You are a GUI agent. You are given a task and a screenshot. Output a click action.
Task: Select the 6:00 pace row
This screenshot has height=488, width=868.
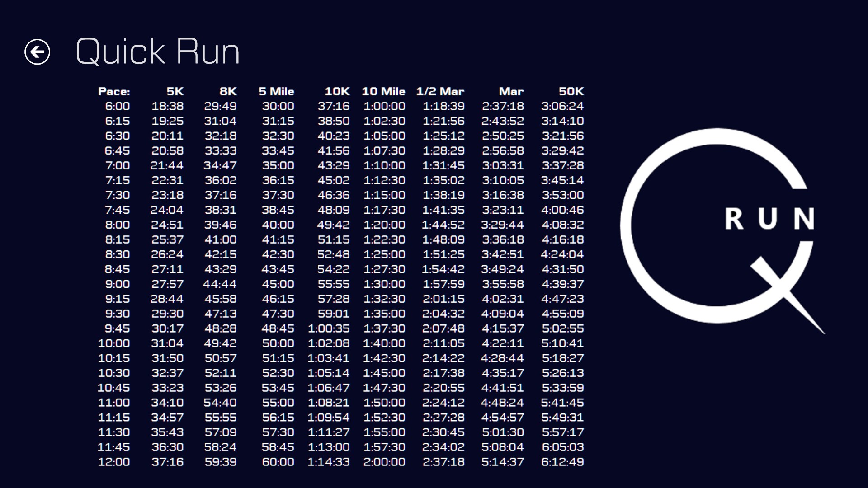click(117, 107)
